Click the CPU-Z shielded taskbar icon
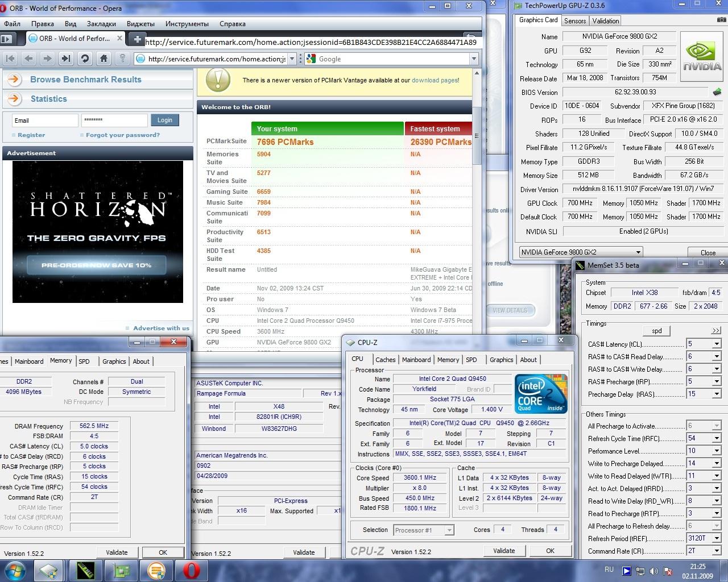 coord(49,570)
